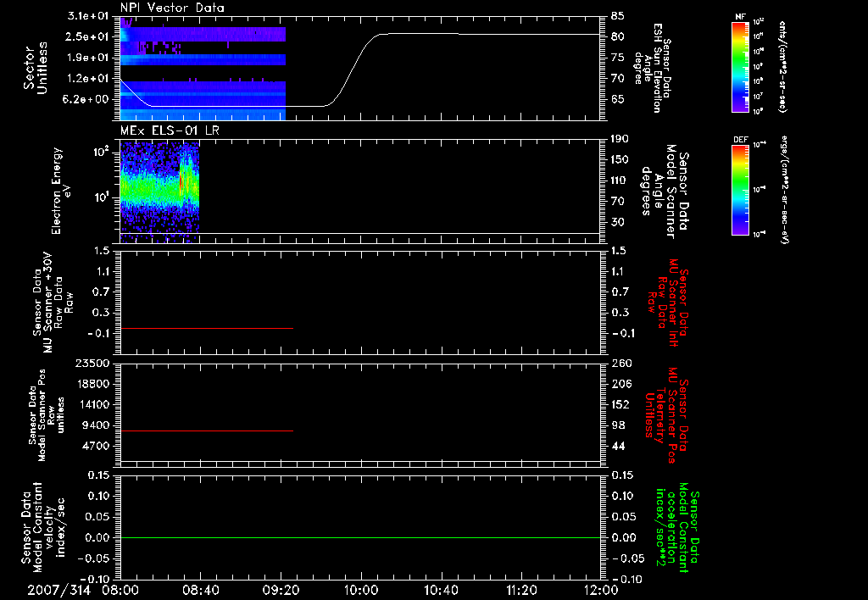
Task: Click the 85 degree elevation tick
Action: tap(618, 15)
